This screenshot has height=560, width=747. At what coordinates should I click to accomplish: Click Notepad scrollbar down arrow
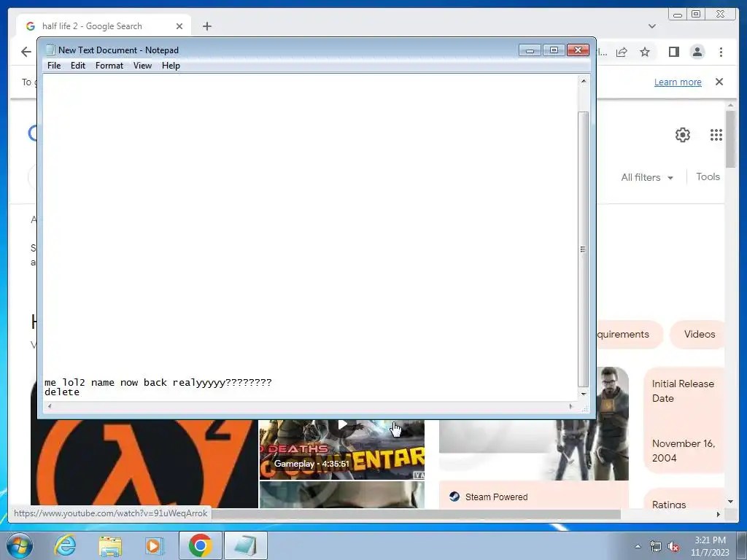[583, 394]
